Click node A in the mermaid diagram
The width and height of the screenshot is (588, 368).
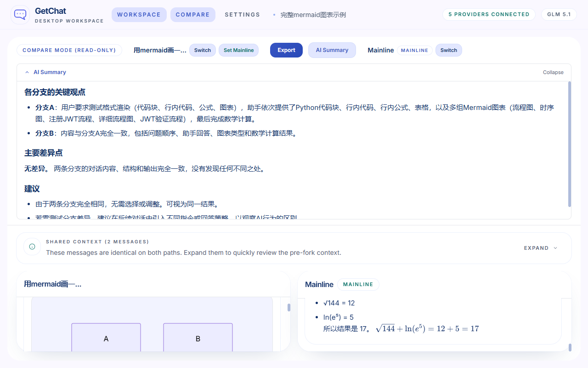pos(106,338)
